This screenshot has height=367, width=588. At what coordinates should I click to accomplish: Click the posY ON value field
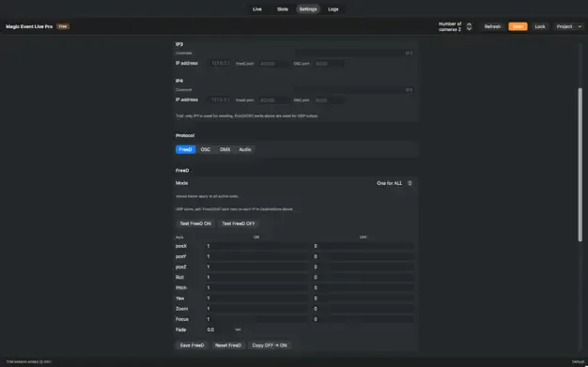(256, 257)
